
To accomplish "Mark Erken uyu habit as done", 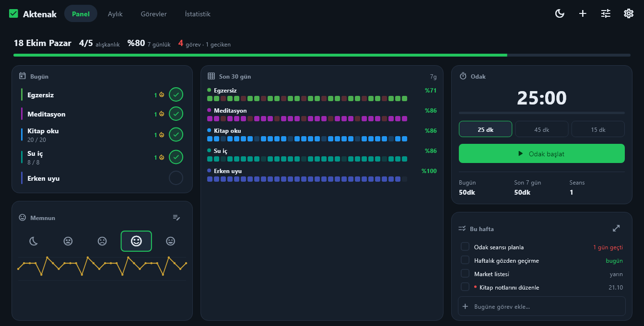I will tap(176, 178).
